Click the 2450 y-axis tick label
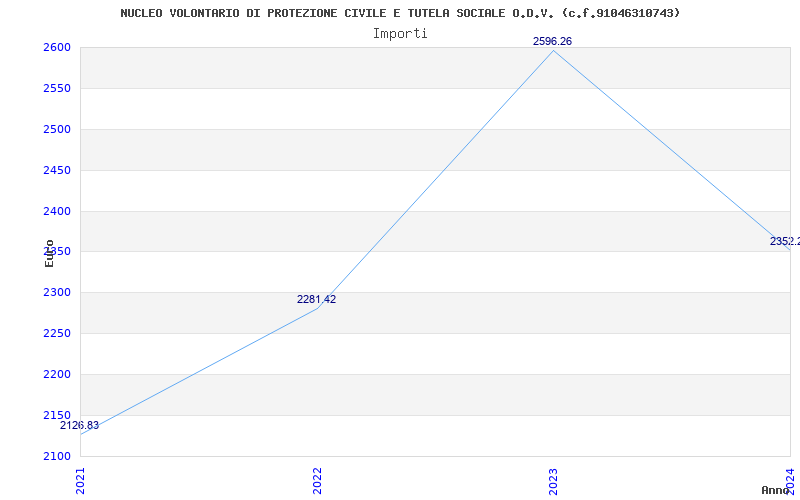This screenshot has height=500, width=800. (57, 170)
